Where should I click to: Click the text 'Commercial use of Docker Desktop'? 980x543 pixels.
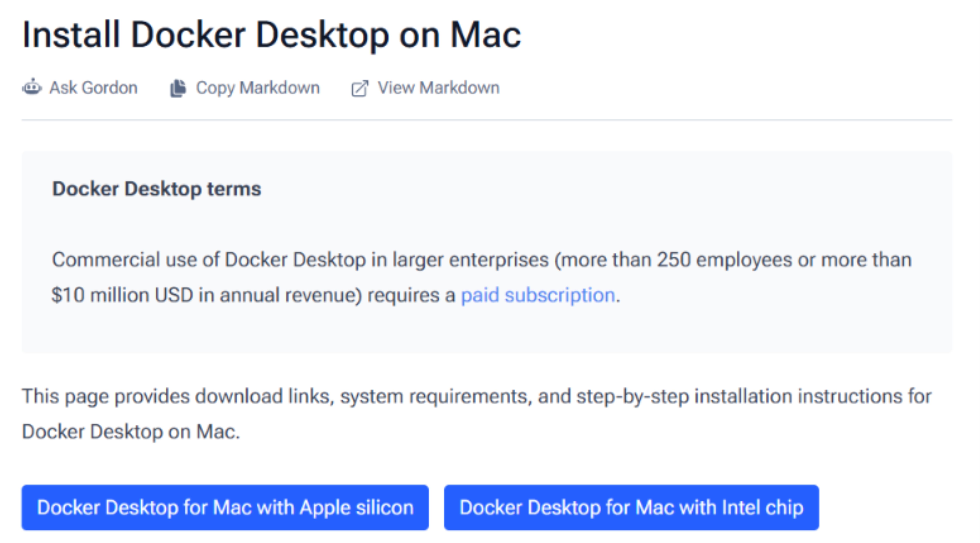(x=209, y=260)
